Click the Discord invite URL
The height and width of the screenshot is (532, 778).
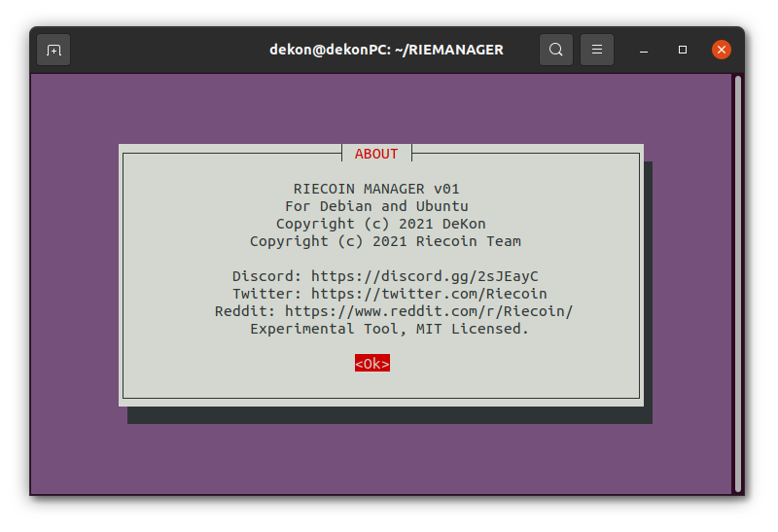click(x=425, y=276)
